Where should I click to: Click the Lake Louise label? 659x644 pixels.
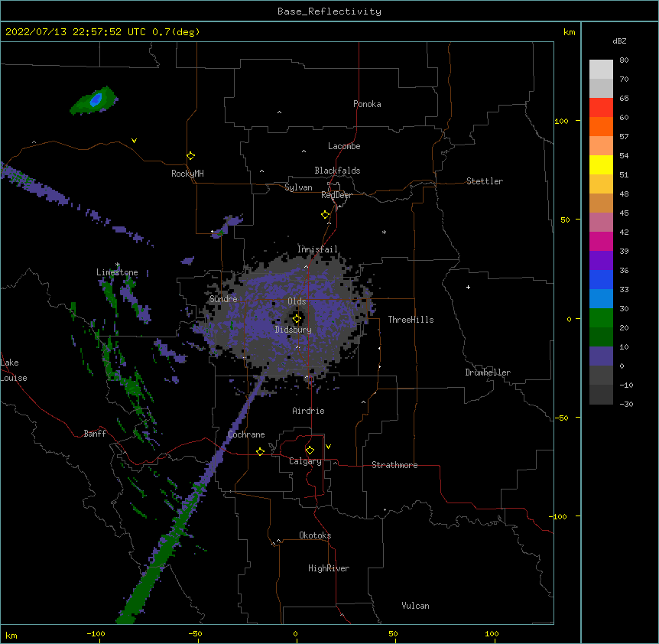pyautogui.click(x=14, y=370)
